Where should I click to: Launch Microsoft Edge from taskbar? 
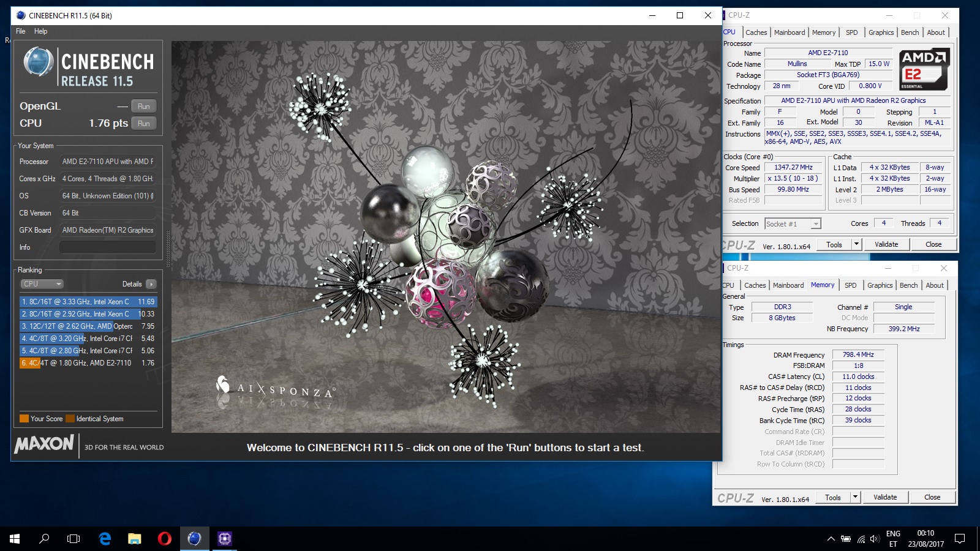point(105,539)
